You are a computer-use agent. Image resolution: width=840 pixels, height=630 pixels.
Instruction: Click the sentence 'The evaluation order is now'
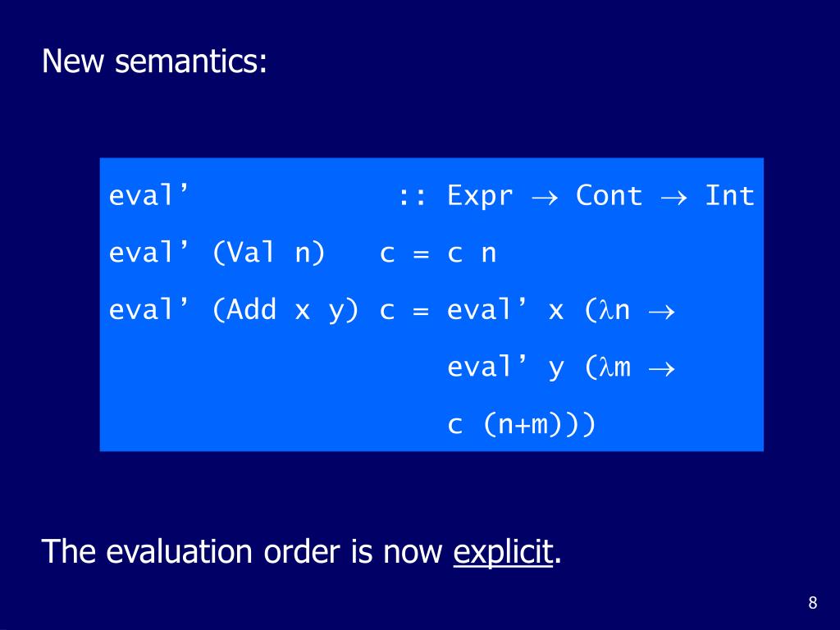[242, 552]
